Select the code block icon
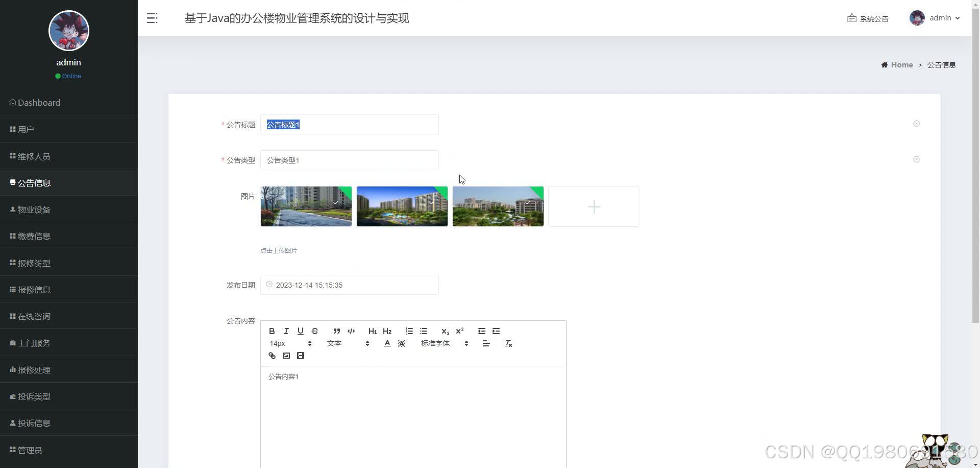Viewport: 980px width, 468px height. [351, 331]
